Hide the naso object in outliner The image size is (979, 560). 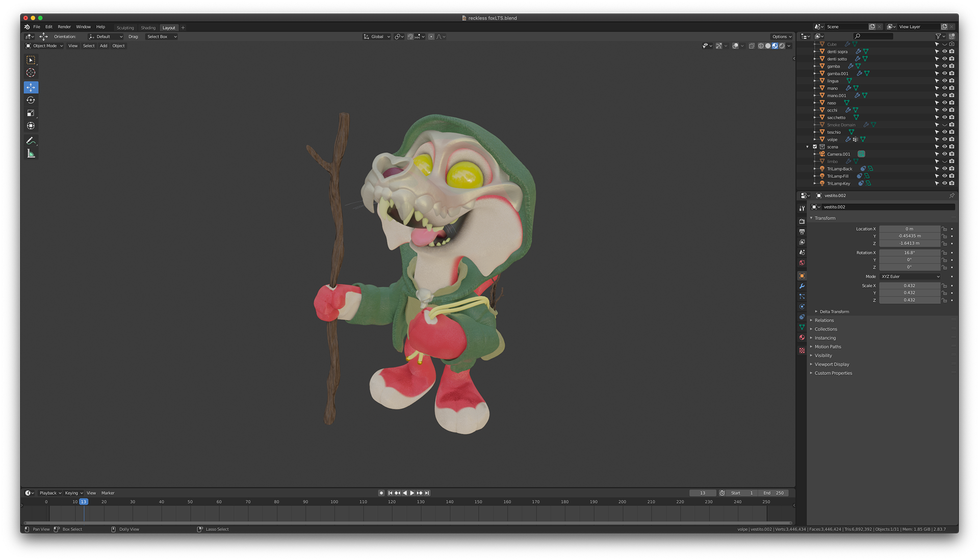[944, 103]
